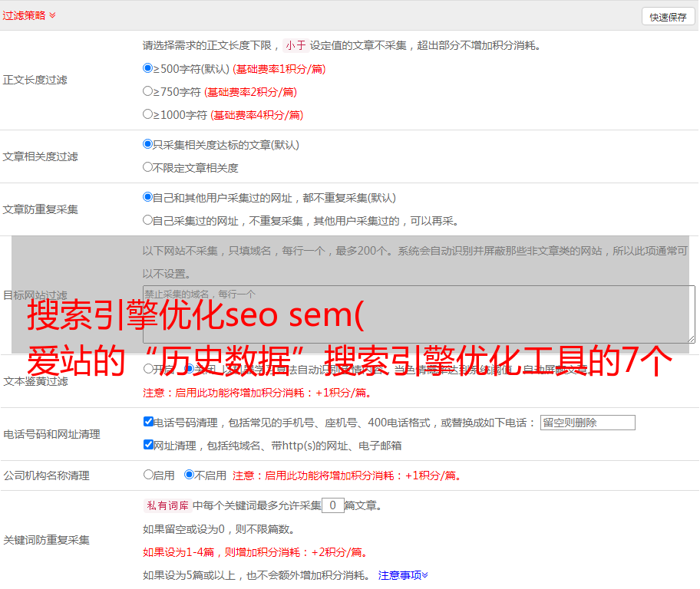This screenshot has width=700, height=589.
Task: Click the 私有词库 tag
Action: [168, 505]
